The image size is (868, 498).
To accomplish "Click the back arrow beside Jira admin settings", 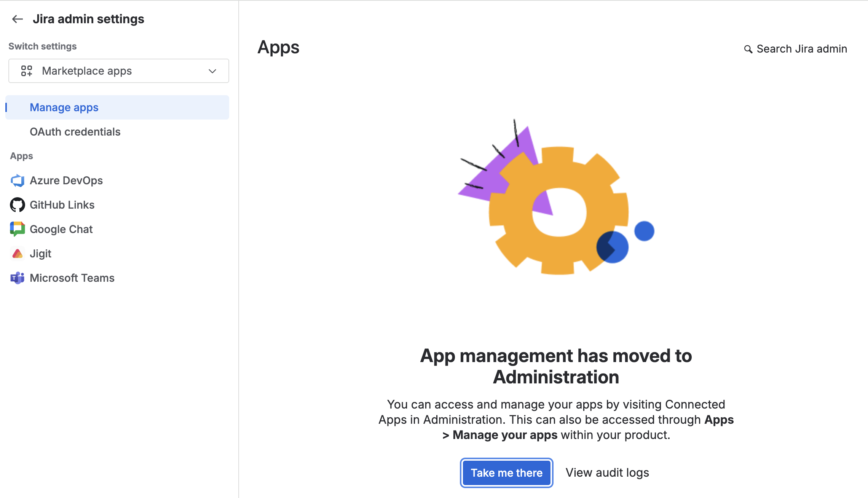I will (18, 19).
